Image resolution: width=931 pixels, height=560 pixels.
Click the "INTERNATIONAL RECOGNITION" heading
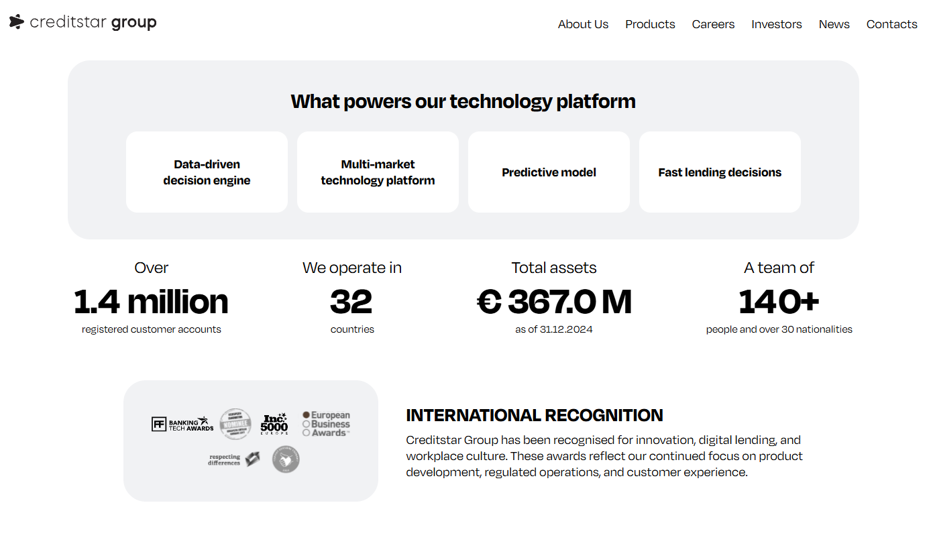tap(535, 415)
